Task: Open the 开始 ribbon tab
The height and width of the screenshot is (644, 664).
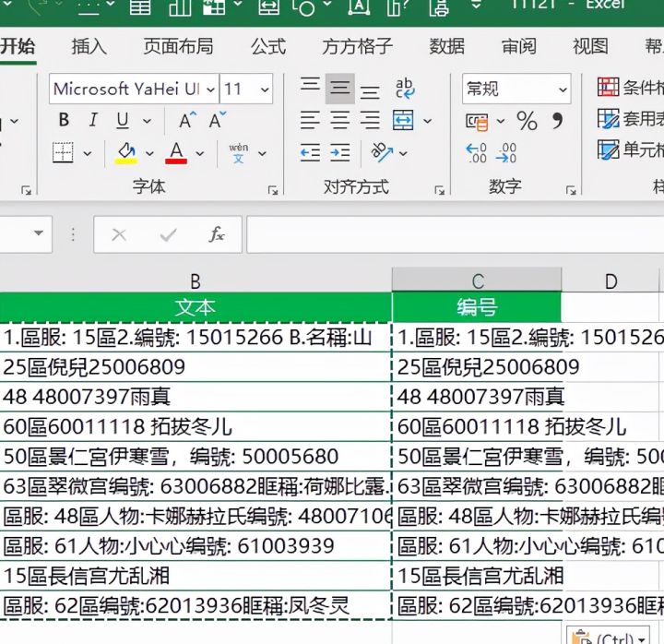Action: pyautogui.click(x=17, y=47)
